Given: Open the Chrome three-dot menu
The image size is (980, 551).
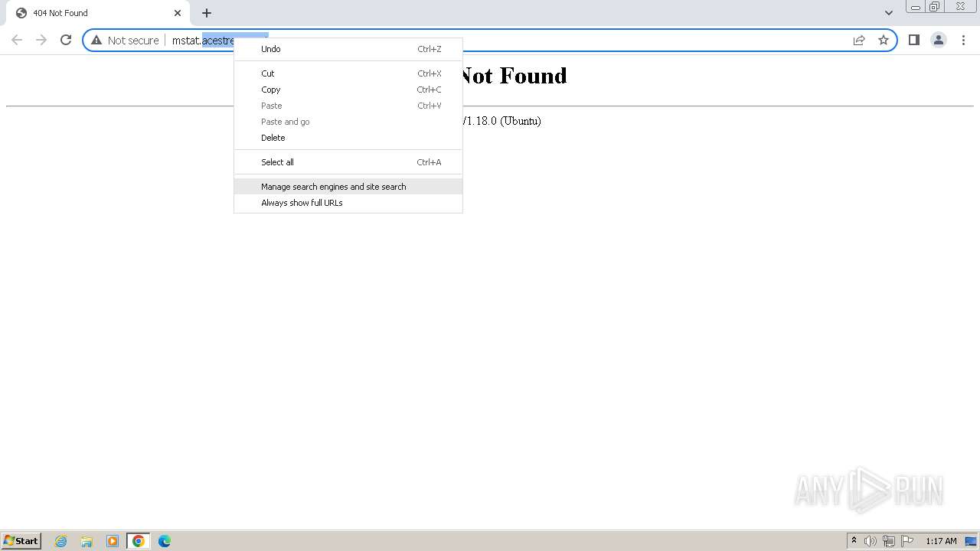Looking at the screenshot, I should click(963, 40).
